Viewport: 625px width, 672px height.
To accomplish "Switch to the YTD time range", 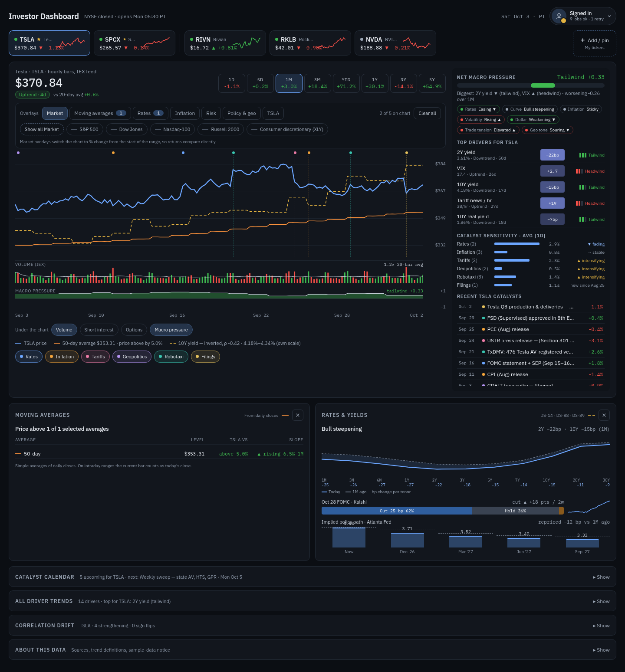I will [346, 83].
